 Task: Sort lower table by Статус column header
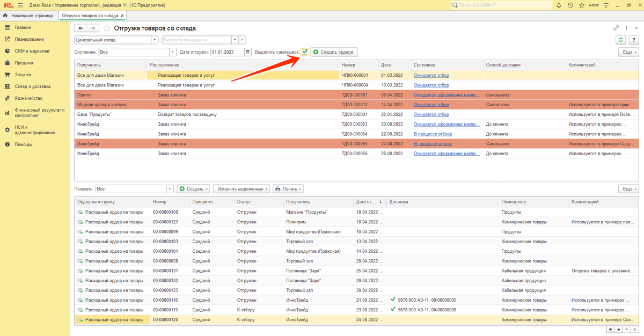point(259,202)
